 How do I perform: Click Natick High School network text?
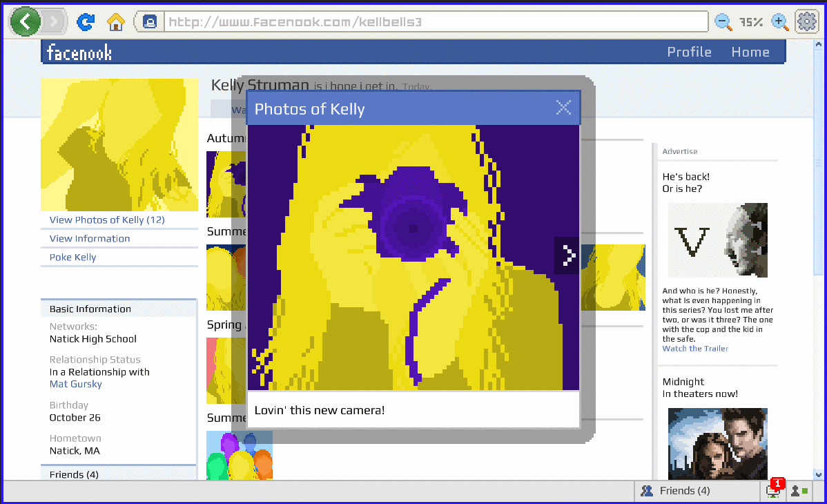[x=93, y=339]
